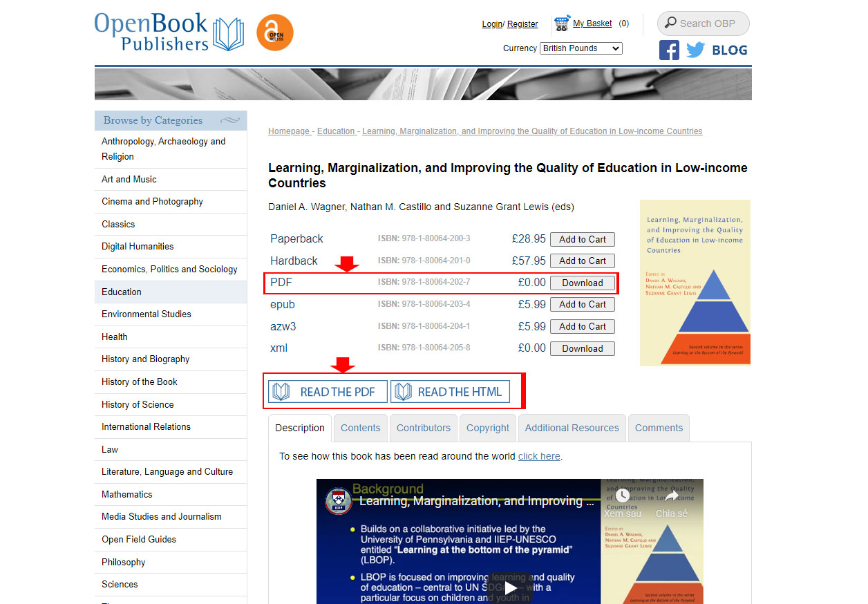Click the Paperback price £28.95

(x=529, y=239)
